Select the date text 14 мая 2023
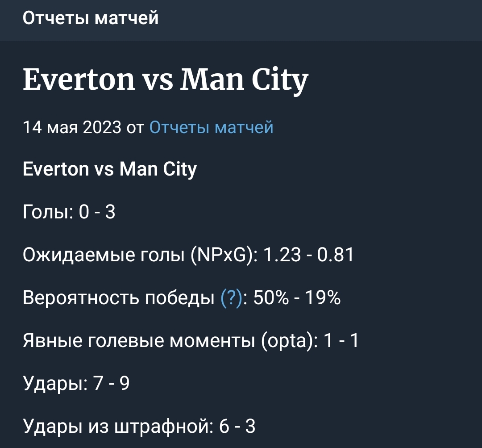 tap(72, 127)
